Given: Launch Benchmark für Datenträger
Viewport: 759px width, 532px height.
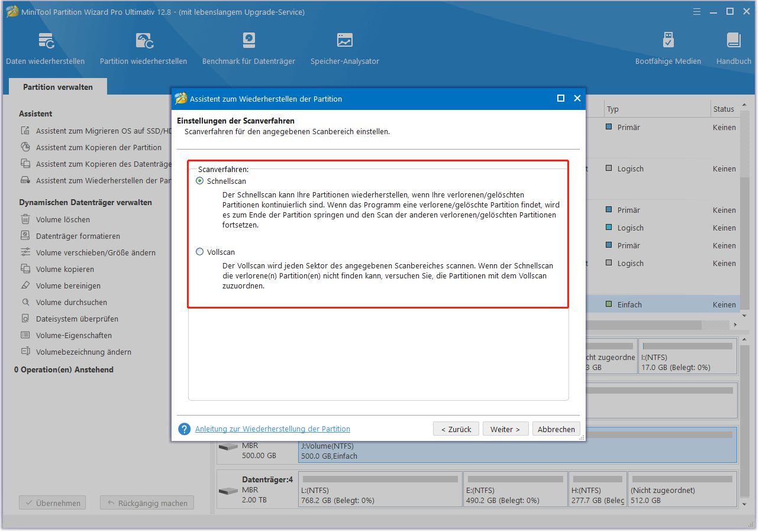Looking at the screenshot, I should point(248,48).
